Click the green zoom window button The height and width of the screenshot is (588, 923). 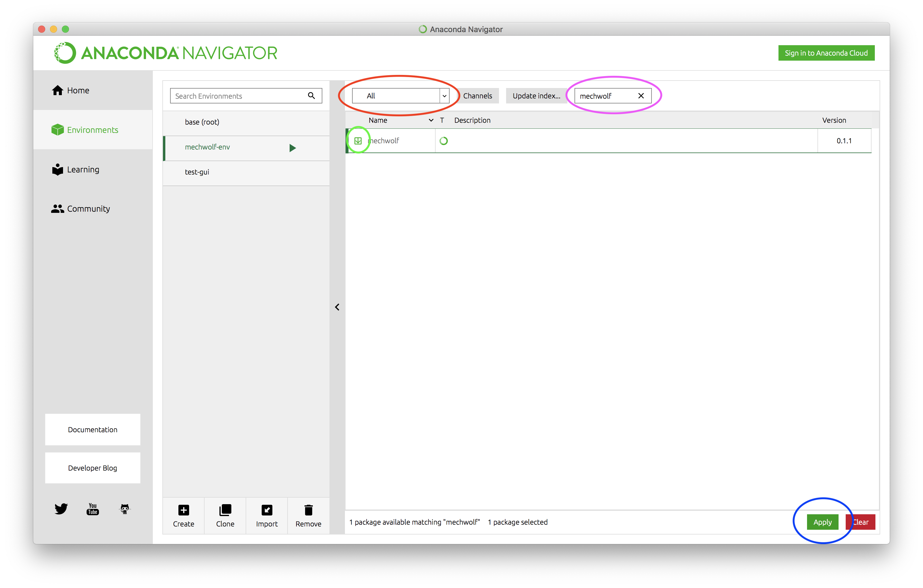65,29
